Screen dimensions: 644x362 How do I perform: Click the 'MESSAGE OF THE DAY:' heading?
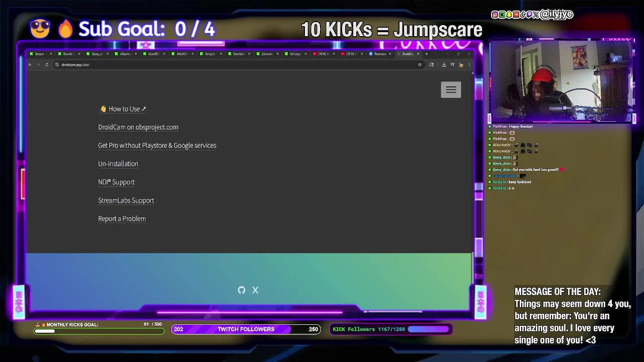(557, 292)
